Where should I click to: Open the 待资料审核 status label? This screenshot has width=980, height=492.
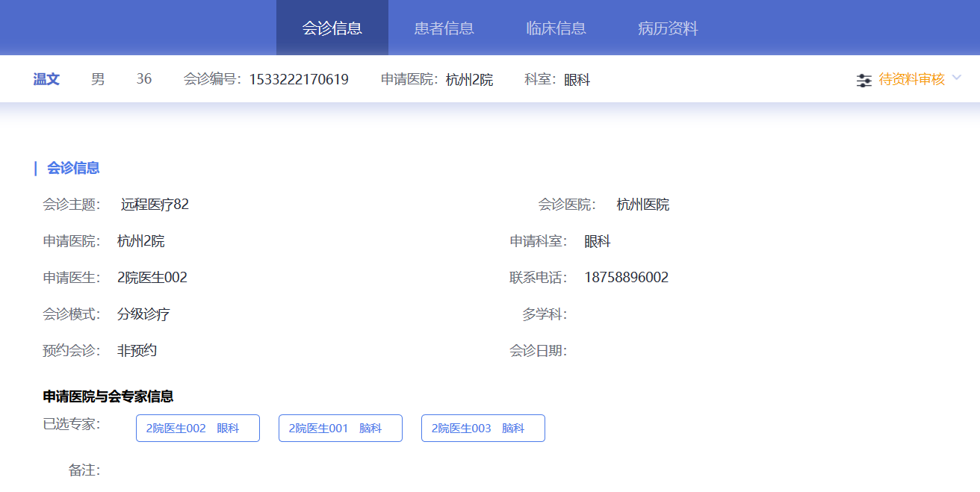911,79
